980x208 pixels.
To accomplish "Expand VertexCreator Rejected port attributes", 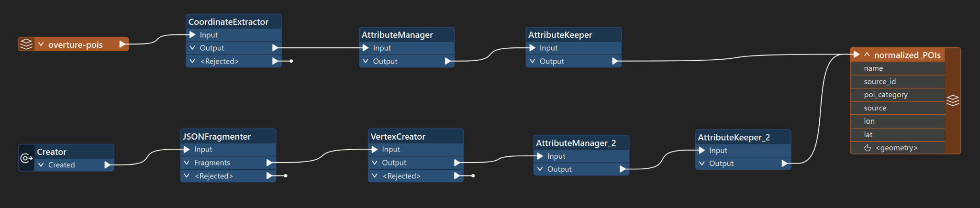I will pyautogui.click(x=375, y=176).
